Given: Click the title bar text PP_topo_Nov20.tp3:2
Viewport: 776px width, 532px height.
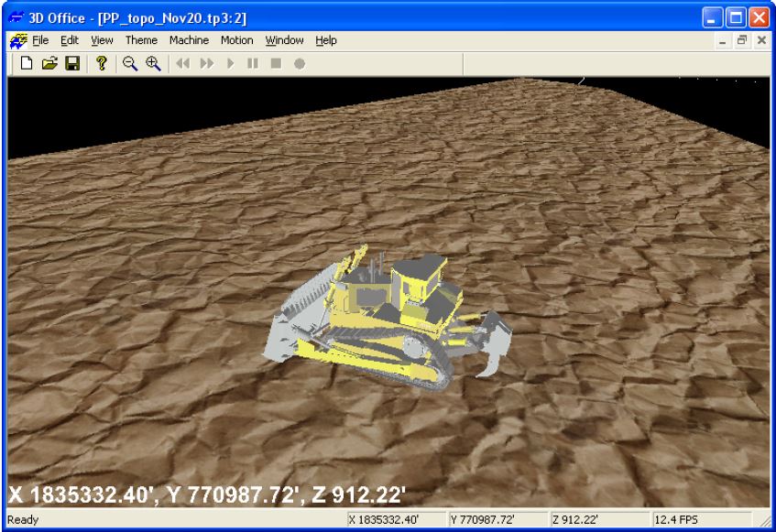Looking at the screenshot, I should click(x=172, y=18).
